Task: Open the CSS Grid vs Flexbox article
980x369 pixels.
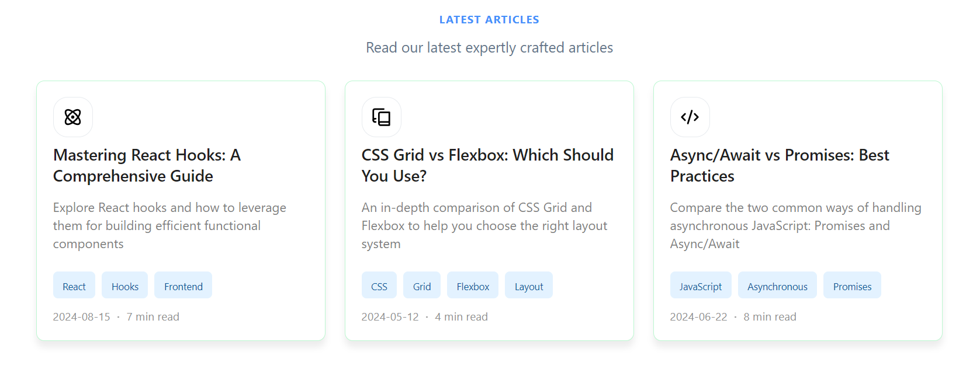Action: (x=487, y=165)
